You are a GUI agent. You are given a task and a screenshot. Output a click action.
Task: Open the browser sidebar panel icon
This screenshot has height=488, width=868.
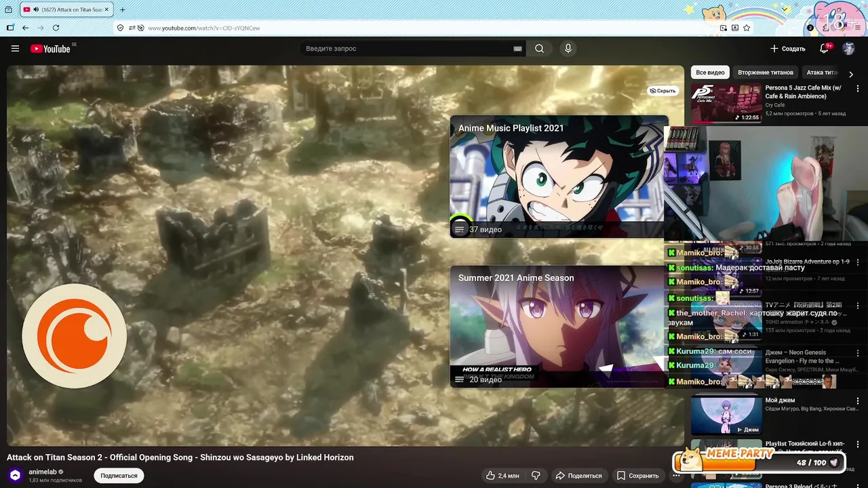9,28
